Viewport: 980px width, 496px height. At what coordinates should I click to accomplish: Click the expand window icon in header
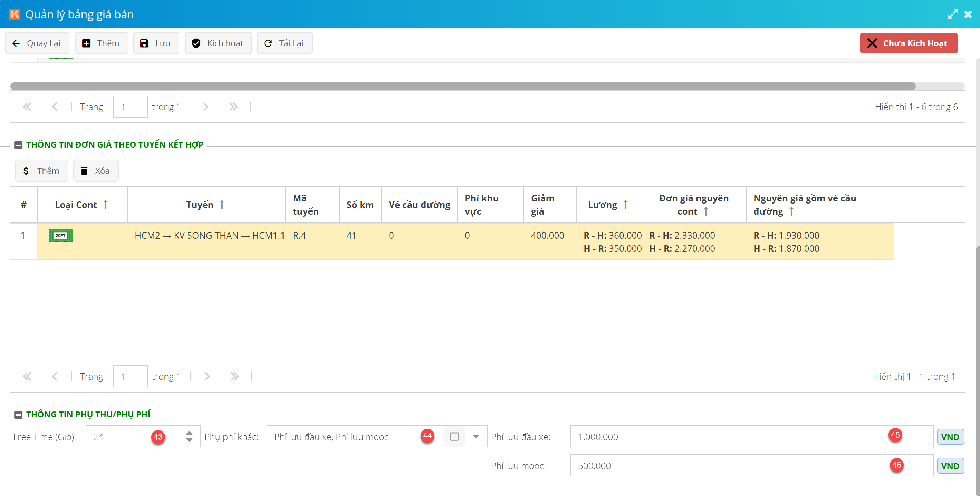(952, 14)
